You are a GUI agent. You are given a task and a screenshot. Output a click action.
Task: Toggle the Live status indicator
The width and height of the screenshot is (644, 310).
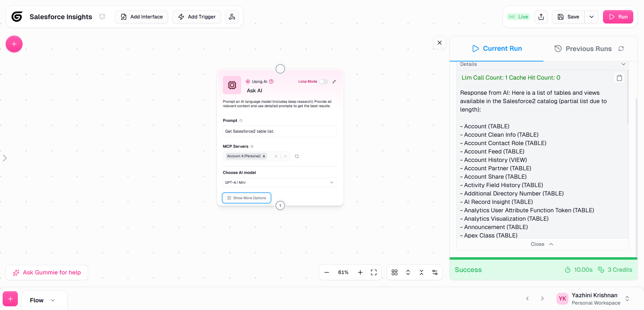coord(519,17)
